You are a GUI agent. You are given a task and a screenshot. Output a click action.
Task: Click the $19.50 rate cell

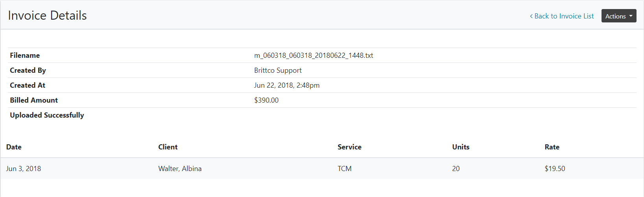pyautogui.click(x=555, y=169)
